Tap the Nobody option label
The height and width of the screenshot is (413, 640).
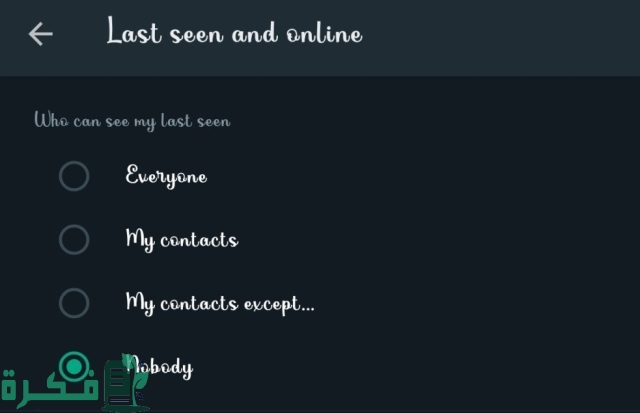tap(159, 366)
